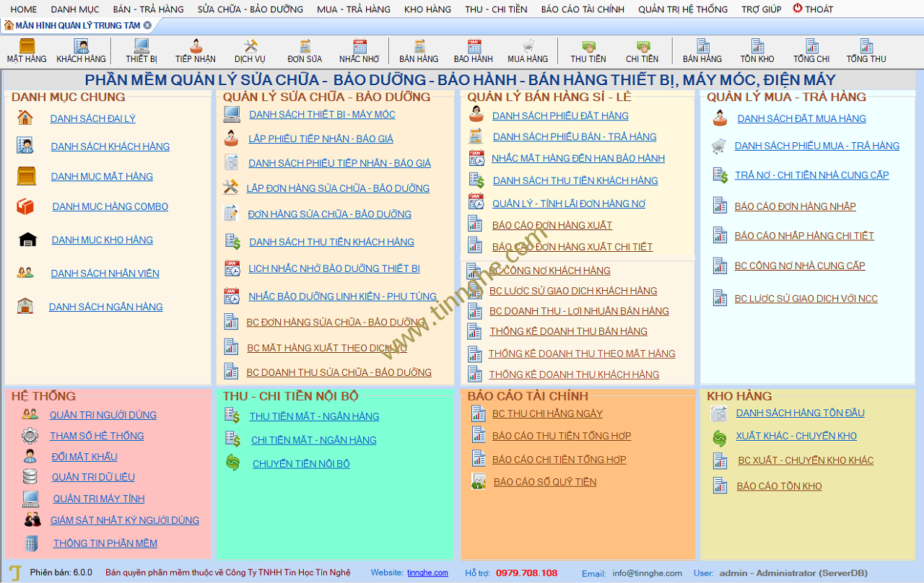Open the BẢO HÀNH toolbar icon

(x=473, y=51)
